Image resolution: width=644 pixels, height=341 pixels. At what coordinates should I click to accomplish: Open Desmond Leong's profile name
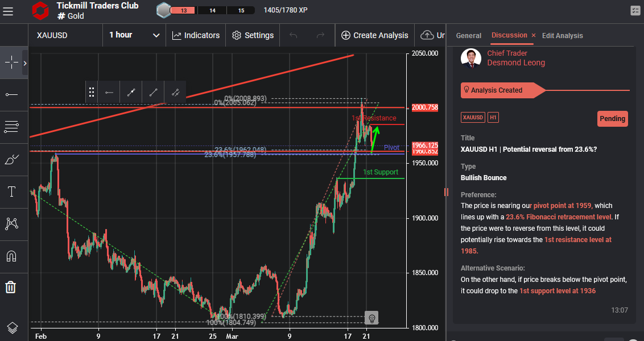tap(516, 63)
